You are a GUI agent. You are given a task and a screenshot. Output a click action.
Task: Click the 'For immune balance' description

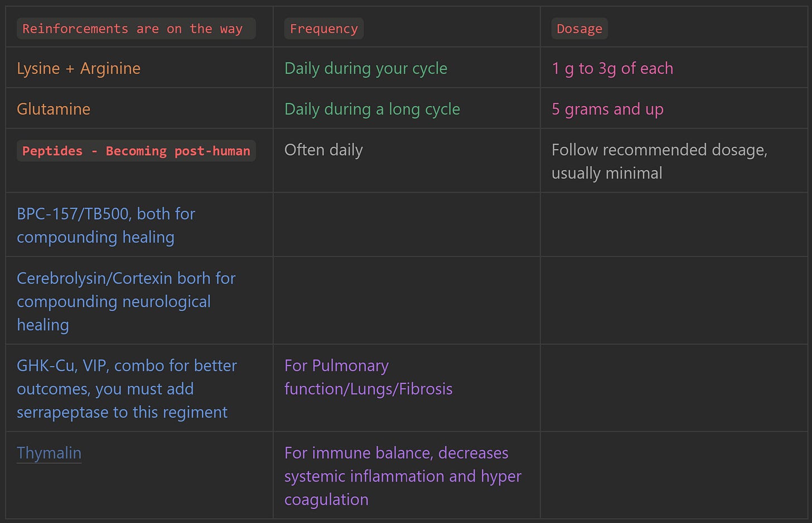coord(403,476)
